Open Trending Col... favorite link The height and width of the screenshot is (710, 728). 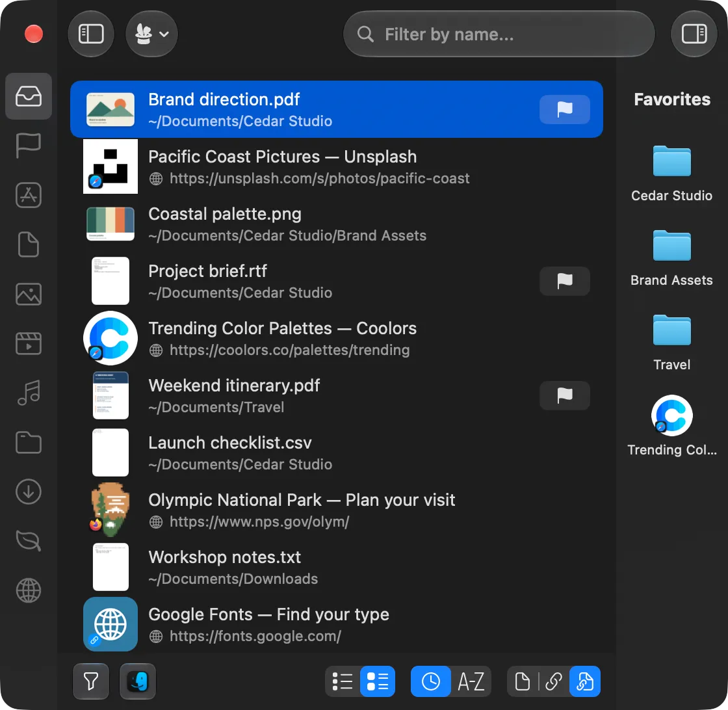671,425
